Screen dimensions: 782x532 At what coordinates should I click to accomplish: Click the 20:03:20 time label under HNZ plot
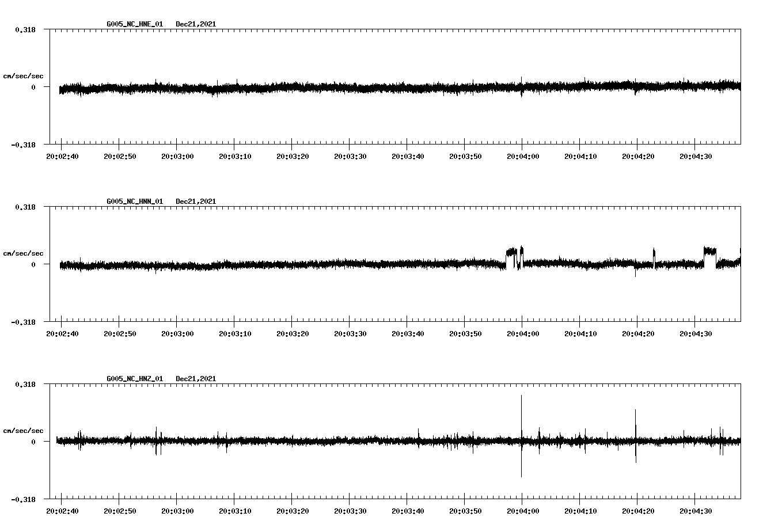click(293, 511)
